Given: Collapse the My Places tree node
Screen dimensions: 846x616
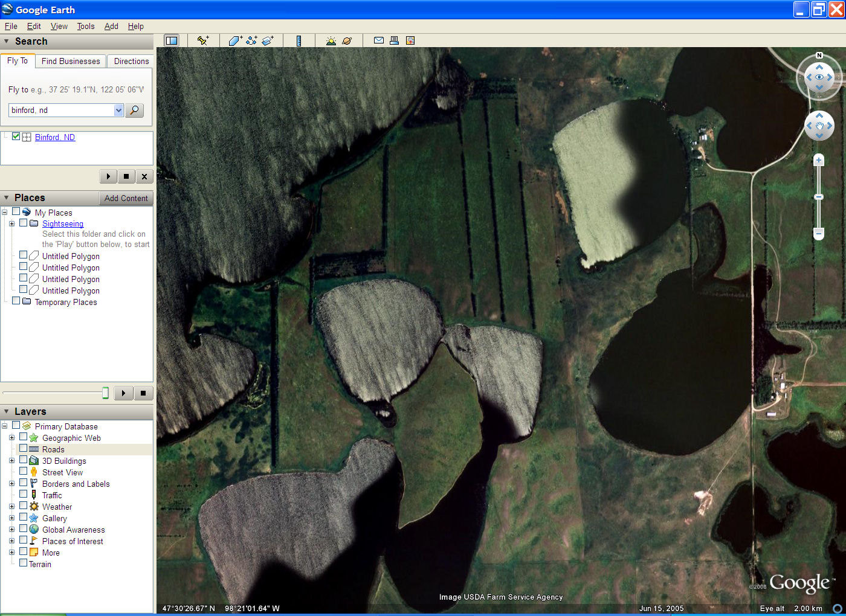Looking at the screenshot, I should 4,212.
